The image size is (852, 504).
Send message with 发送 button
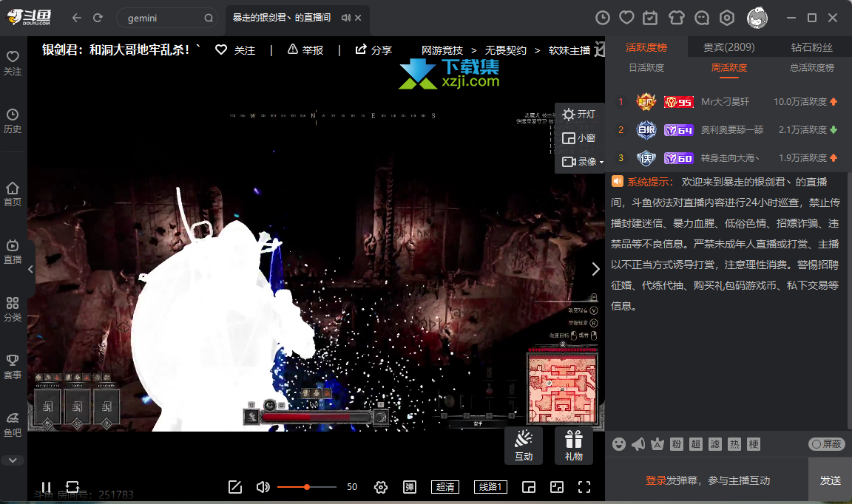pyautogui.click(x=831, y=480)
